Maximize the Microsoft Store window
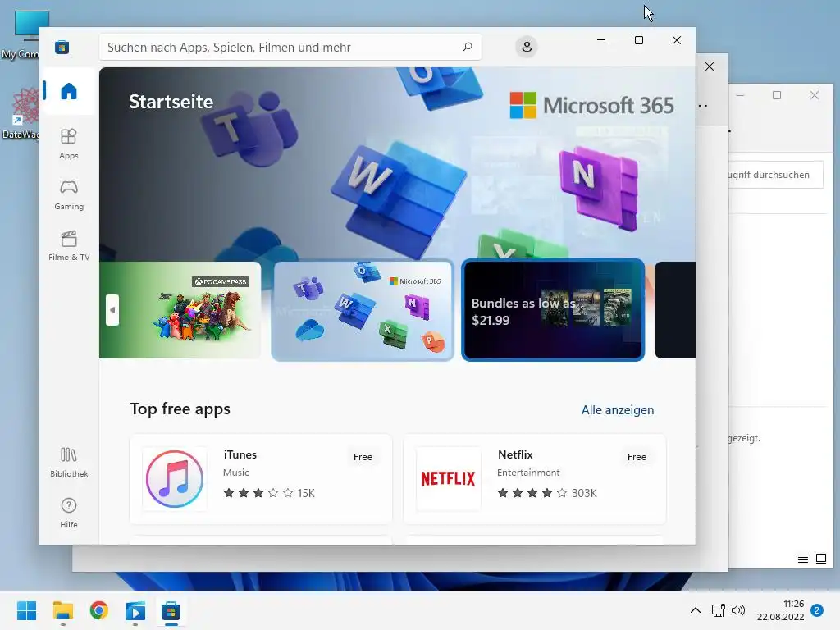 coord(638,40)
